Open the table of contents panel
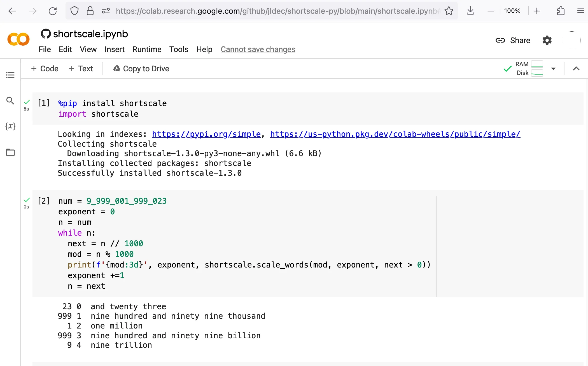 coord(10,75)
